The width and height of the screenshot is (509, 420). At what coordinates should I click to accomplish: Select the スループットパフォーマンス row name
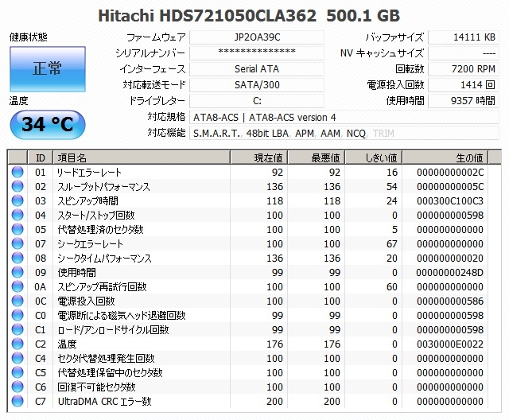[104, 186]
